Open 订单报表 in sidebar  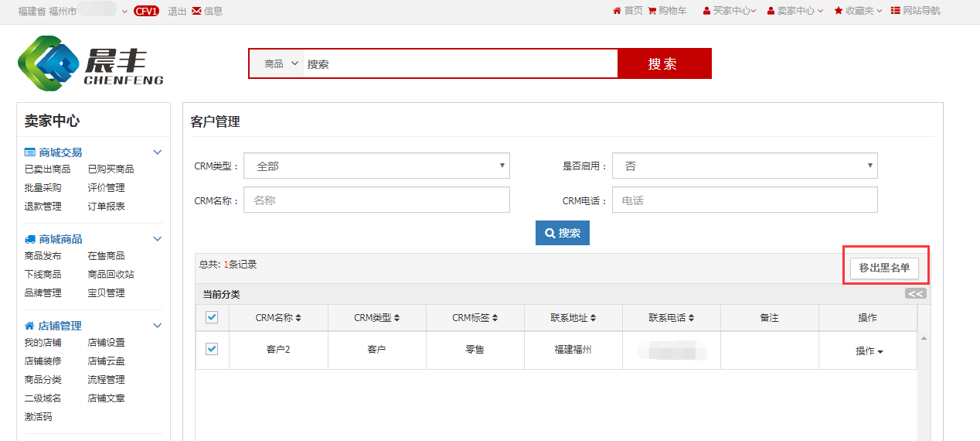tap(107, 207)
